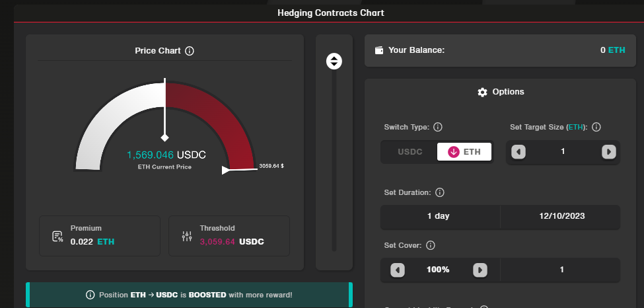This screenshot has width=644, height=308.
Task: Decrease target size with left arrow
Action: coord(519,152)
